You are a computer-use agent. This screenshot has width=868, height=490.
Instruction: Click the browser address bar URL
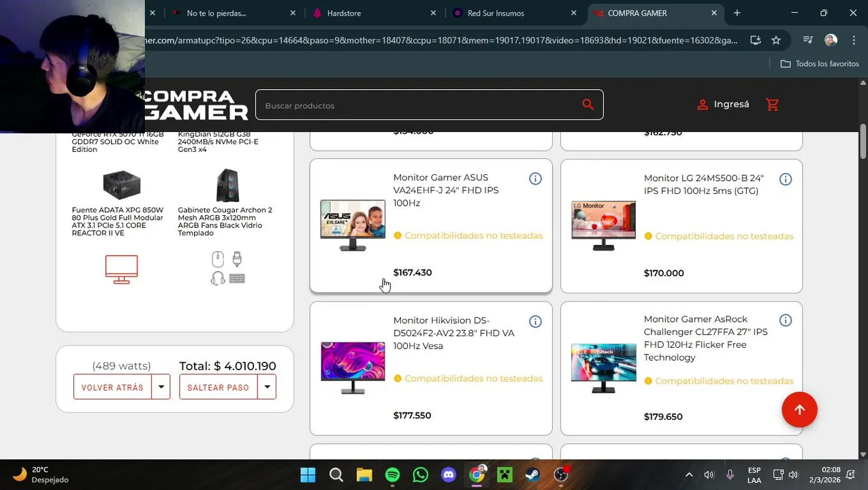pos(441,40)
